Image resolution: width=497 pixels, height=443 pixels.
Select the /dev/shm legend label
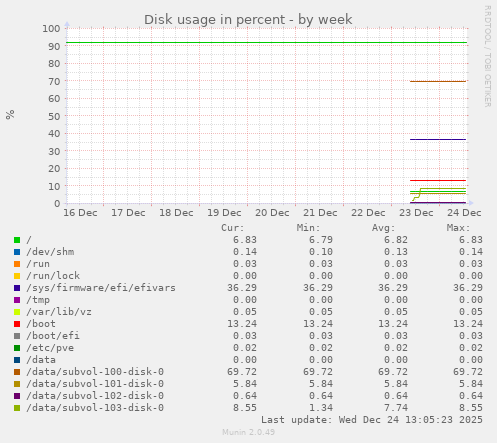[50, 252]
